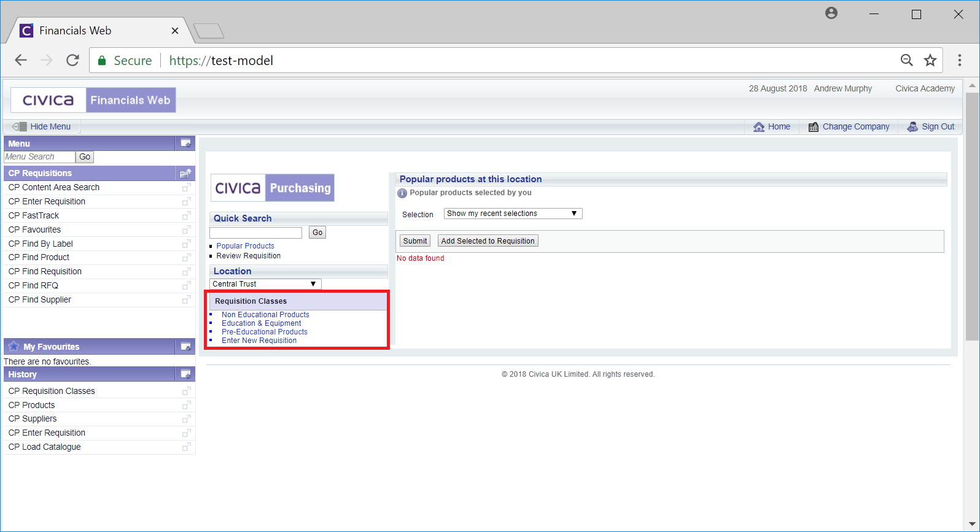Collapse the History panel icon
The image size is (980, 532).
coord(185,374)
